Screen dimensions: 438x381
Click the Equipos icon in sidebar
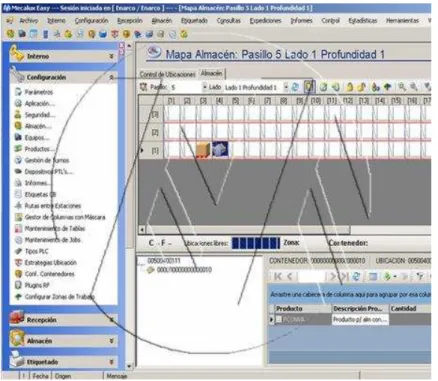coord(18,137)
